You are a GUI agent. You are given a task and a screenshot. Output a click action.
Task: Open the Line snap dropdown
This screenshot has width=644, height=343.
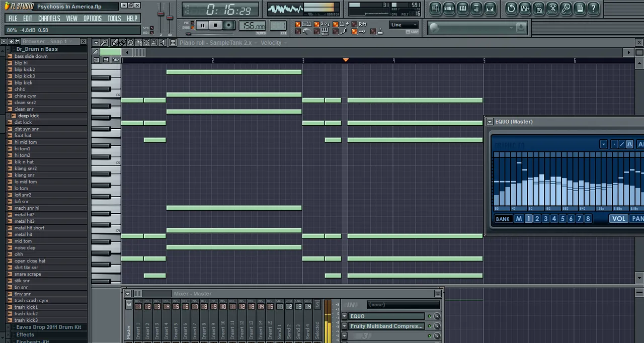pyautogui.click(x=404, y=25)
